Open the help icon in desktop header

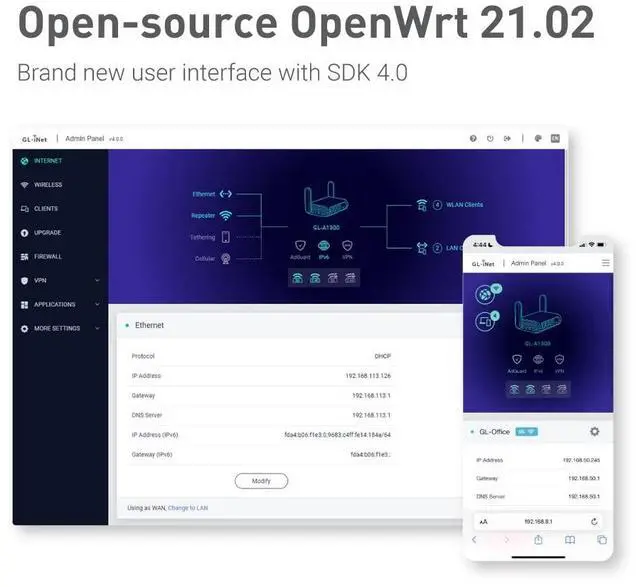click(x=473, y=139)
